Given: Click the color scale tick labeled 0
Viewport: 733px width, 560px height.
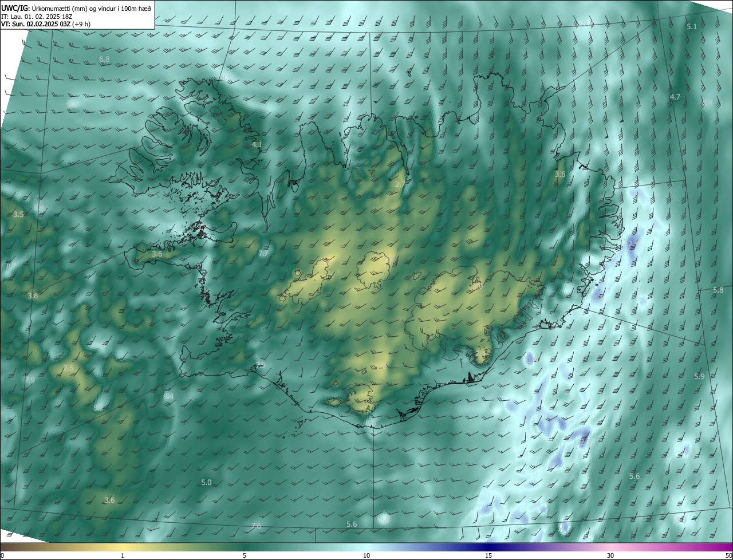Looking at the screenshot, I should point(2,555).
